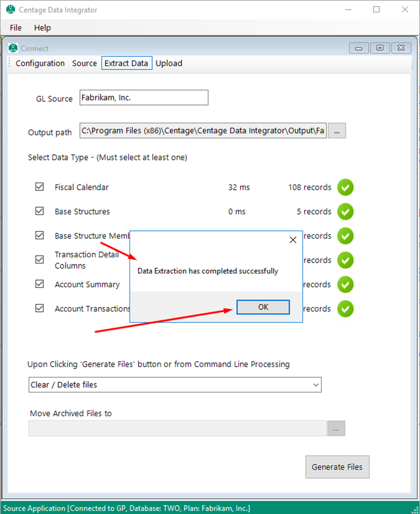This screenshot has height=514, width=420.
Task: Click the Select Data Type label
Action: [107, 157]
